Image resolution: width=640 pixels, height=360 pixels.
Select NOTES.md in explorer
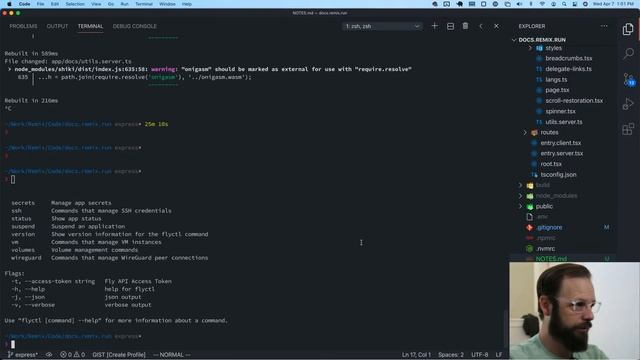pos(551,259)
